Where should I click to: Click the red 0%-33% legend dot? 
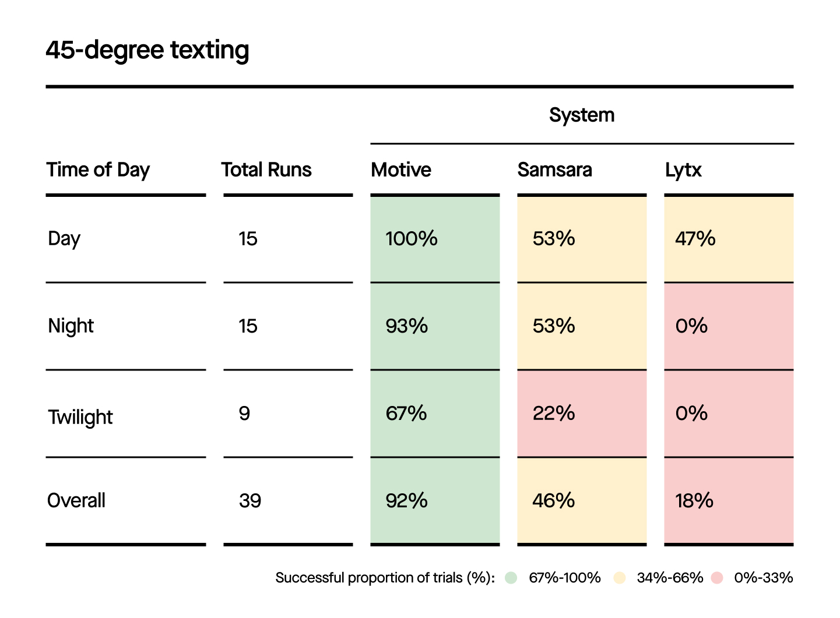tap(718, 578)
